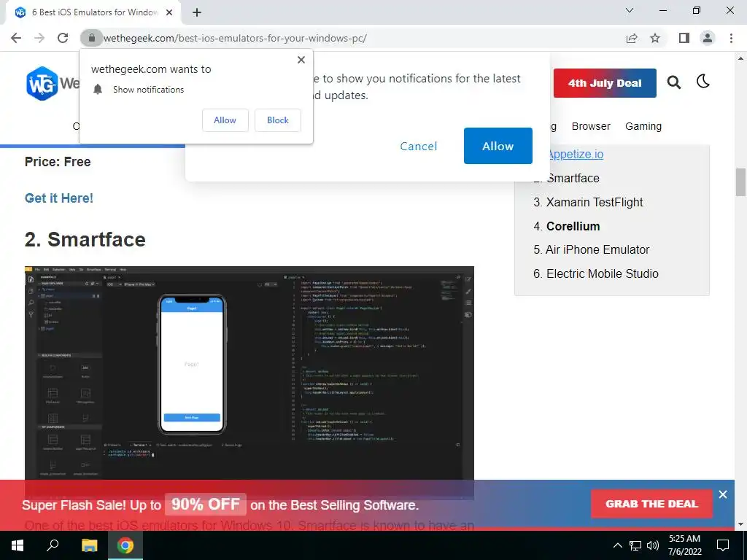Screen dimensions: 747x560
Task: Jump to Corellium in contents list
Action: [573, 226]
